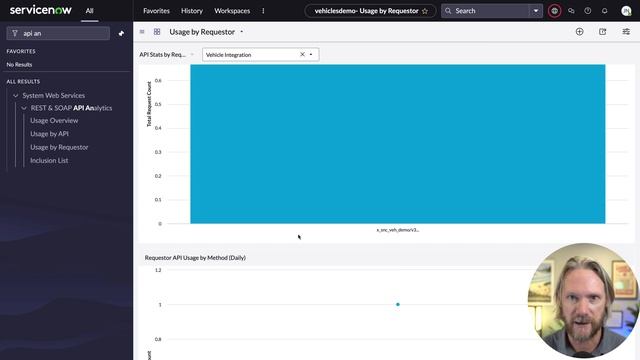Click the ServiceNow logo
Viewport: 640px width, 360px height.
40,10
